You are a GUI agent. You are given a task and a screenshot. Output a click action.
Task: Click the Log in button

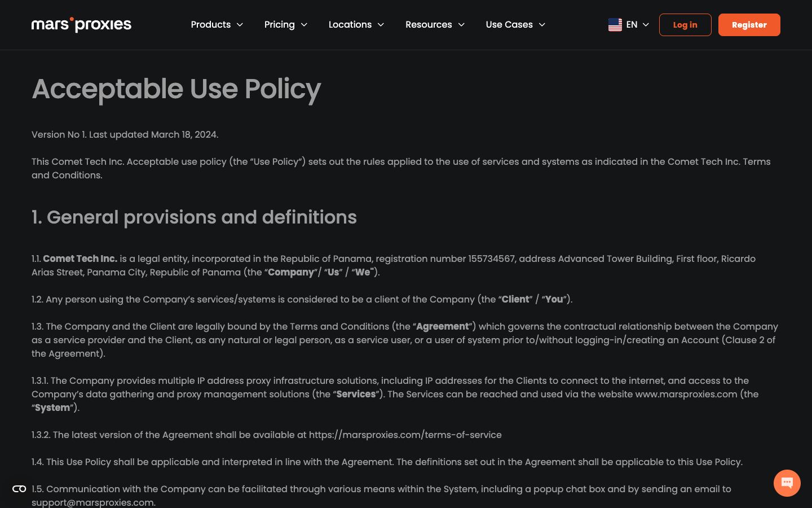click(685, 25)
